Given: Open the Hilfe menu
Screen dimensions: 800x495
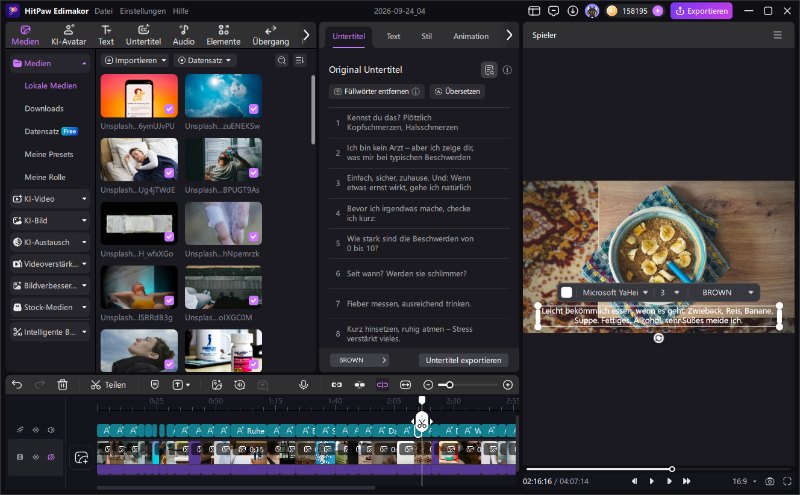Looking at the screenshot, I should pyautogui.click(x=181, y=11).
